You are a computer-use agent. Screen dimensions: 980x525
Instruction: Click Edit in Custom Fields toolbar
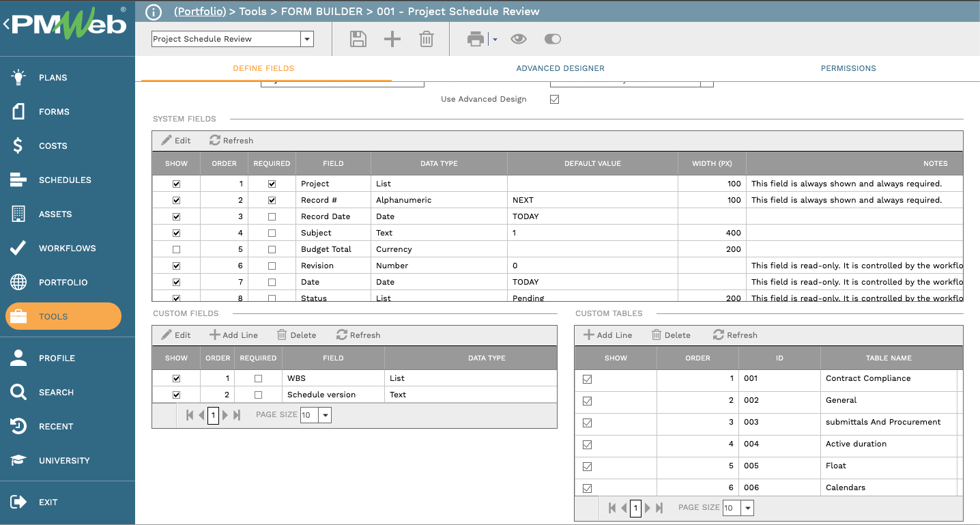[x=176, y=335]
